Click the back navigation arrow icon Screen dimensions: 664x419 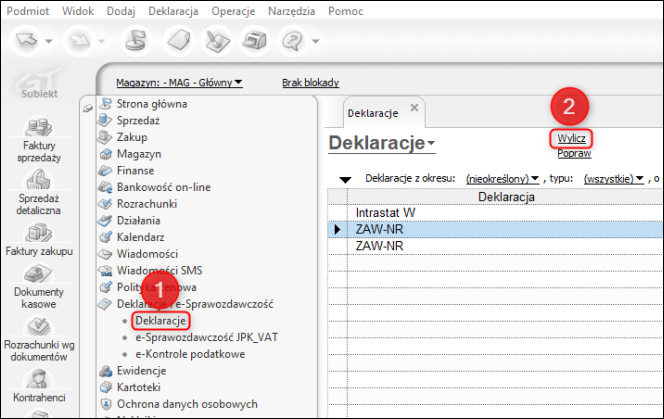click(27, 41)
